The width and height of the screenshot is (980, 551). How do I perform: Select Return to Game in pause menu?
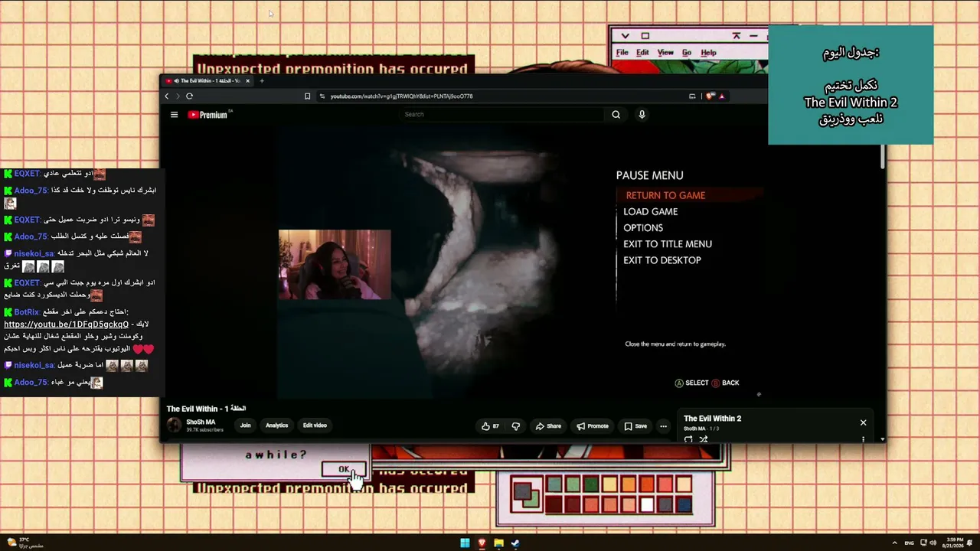(x=665, y=195)
